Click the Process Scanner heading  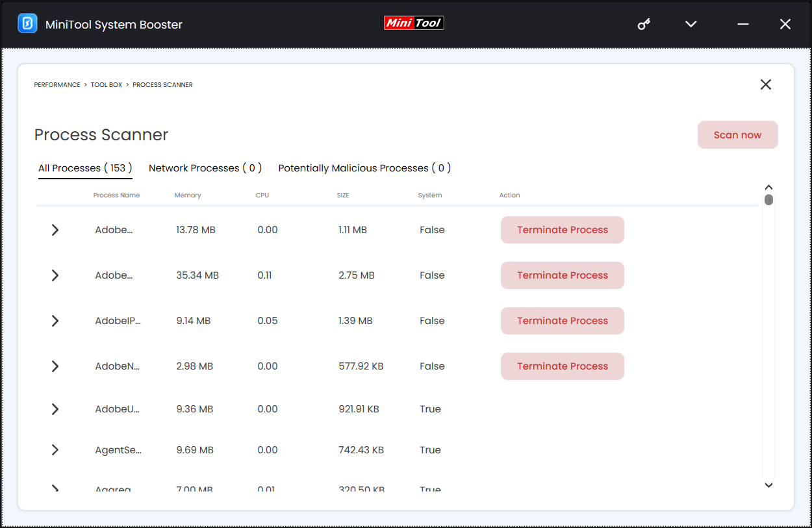click(x=101, y=135)
